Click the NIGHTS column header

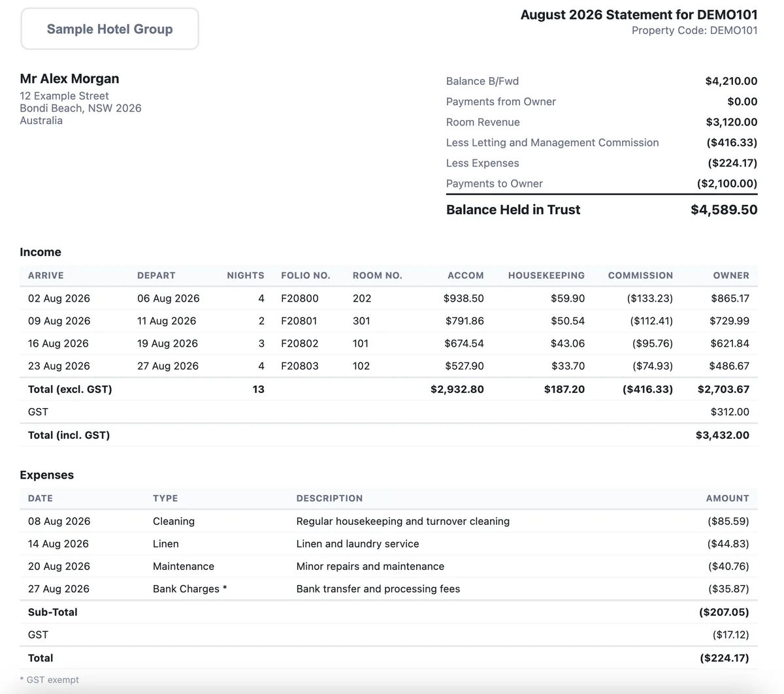(x=246, y=276)
